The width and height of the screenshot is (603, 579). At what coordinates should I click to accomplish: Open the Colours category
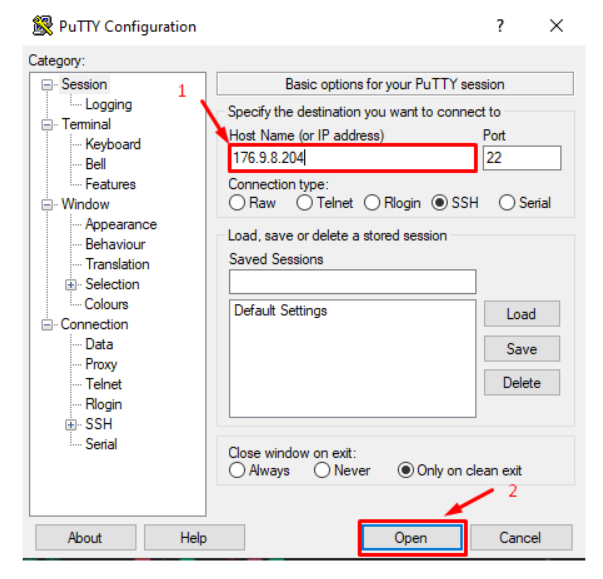106,304
